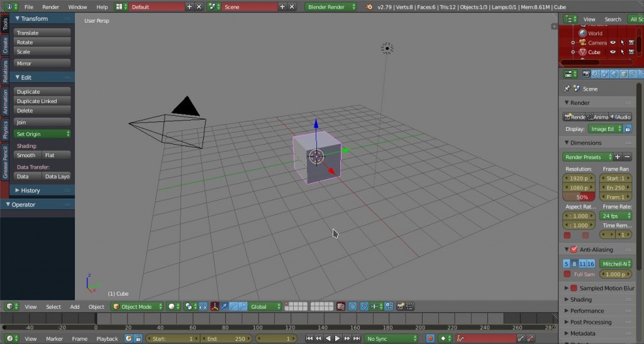Toggle Cube visibility eye in outliner
Image resolution: width=644 pixels, height=344 pixels.
click(x=613, y=52)
